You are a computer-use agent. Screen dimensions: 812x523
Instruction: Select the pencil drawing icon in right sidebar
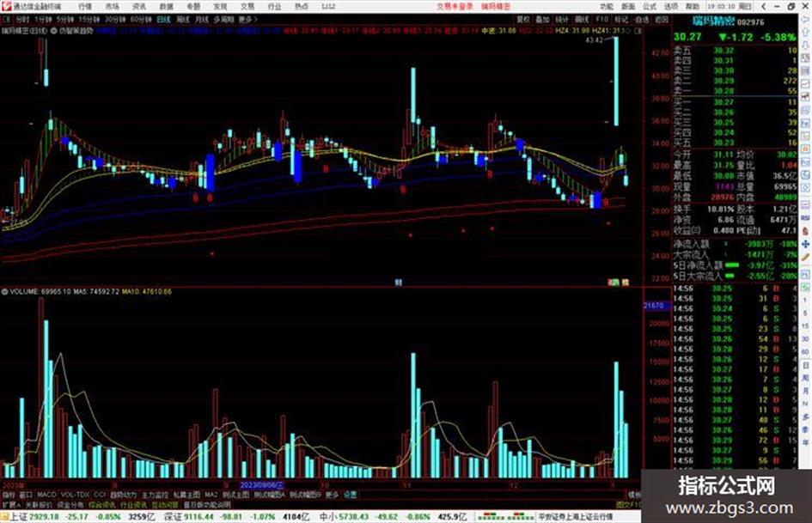pos(805,258)
